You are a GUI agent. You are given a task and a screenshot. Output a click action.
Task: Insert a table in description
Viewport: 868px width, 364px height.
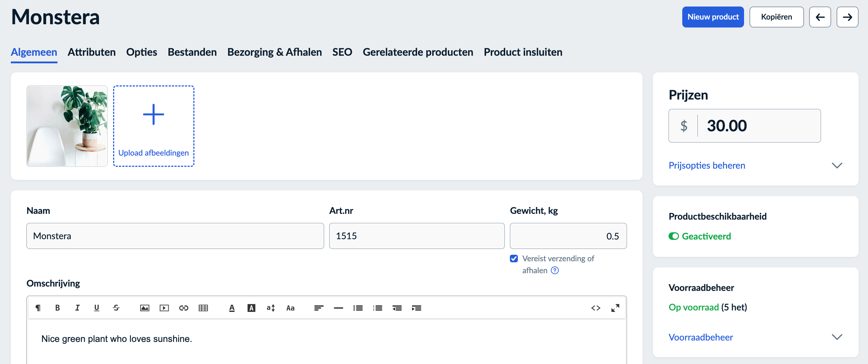[203, 308]
